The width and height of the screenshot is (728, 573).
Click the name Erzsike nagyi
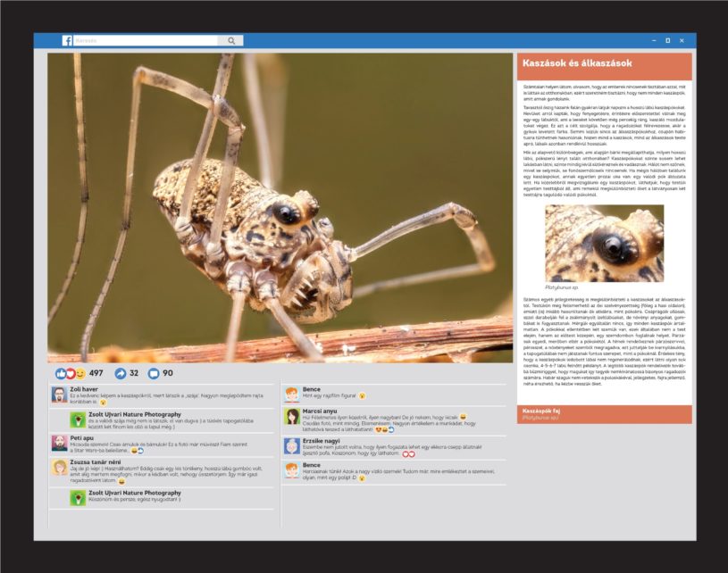322,440
